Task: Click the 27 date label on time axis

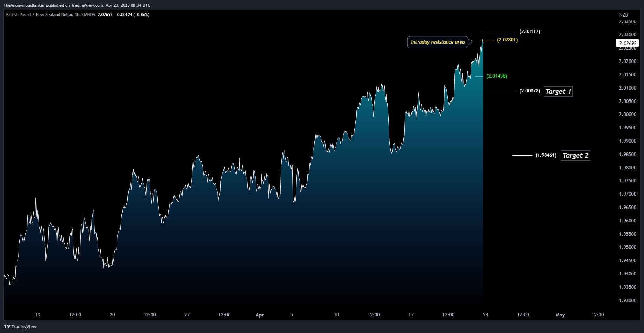Action: [187, 315]
